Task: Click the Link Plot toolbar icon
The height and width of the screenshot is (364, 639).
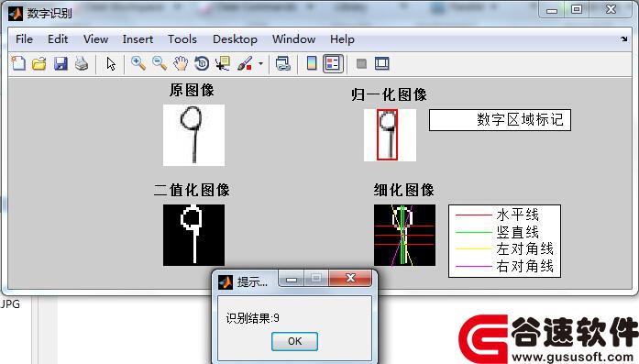Action: [x=282, y=63]
